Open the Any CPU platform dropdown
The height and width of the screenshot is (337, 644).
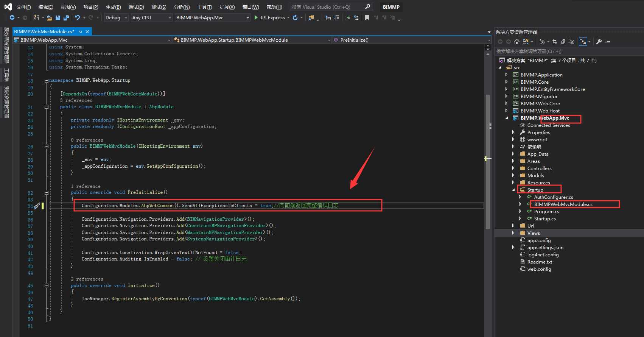click(152, 18)
